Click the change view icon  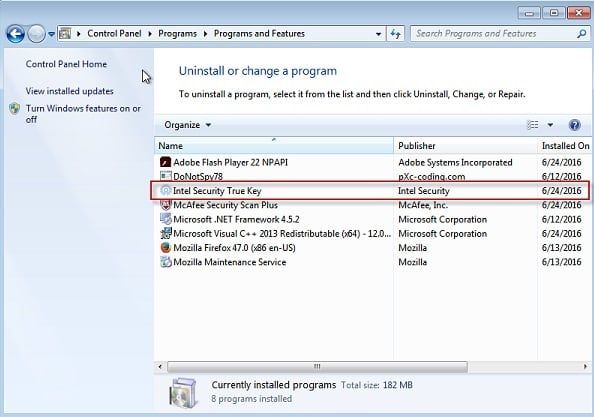[533, 125]
